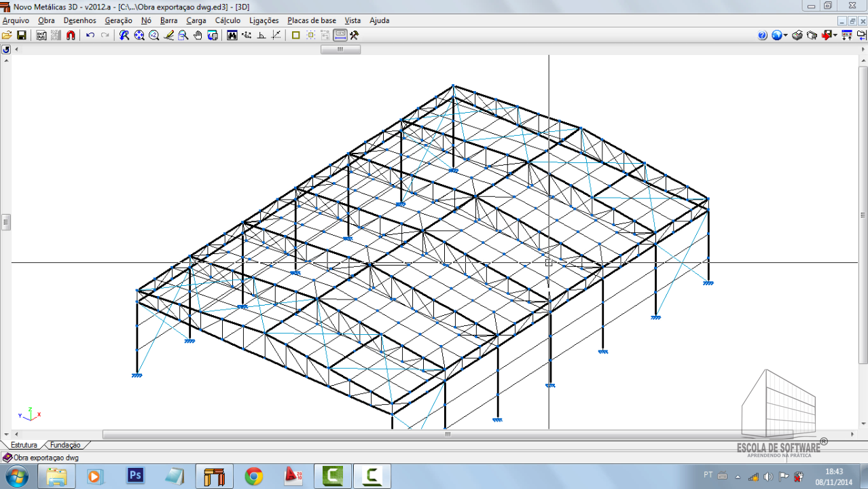
Task: Click the open file folder icon
Action: pos(7,35)
